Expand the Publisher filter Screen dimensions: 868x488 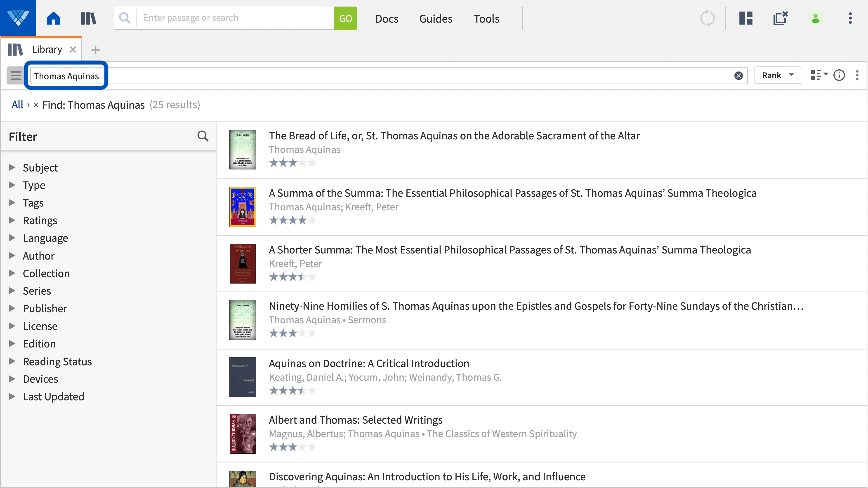click(x=12, y=308)
